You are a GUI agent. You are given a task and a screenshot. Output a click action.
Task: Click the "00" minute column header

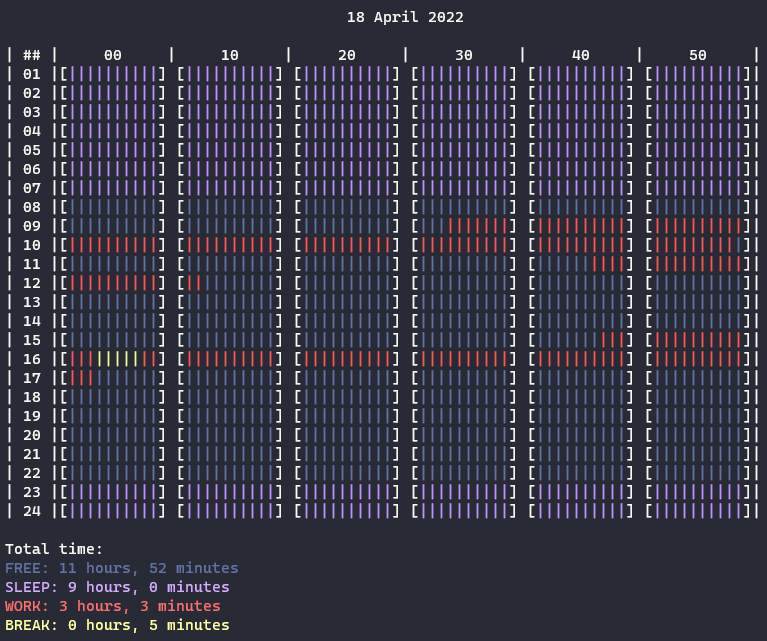pyautogui.click(x=113, y=55)
